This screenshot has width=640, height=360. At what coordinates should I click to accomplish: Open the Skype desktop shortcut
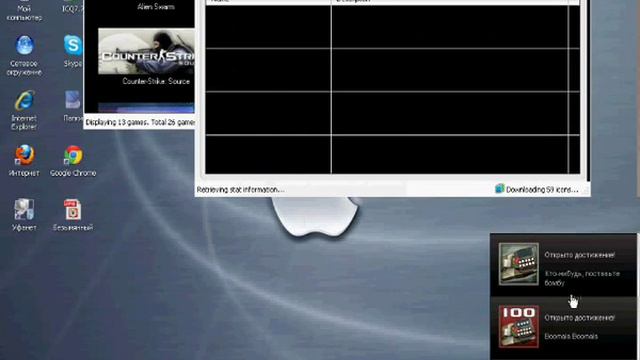[x=73, y=51]
